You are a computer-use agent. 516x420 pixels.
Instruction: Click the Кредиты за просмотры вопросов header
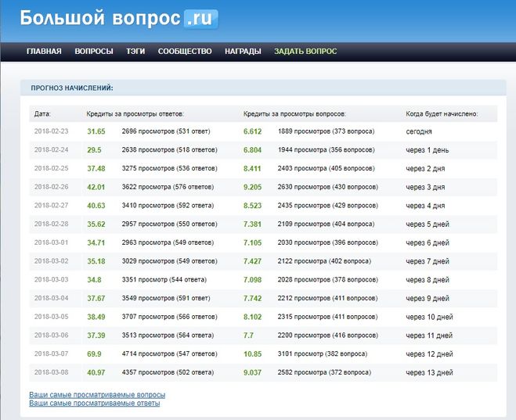tap(294, 113)
